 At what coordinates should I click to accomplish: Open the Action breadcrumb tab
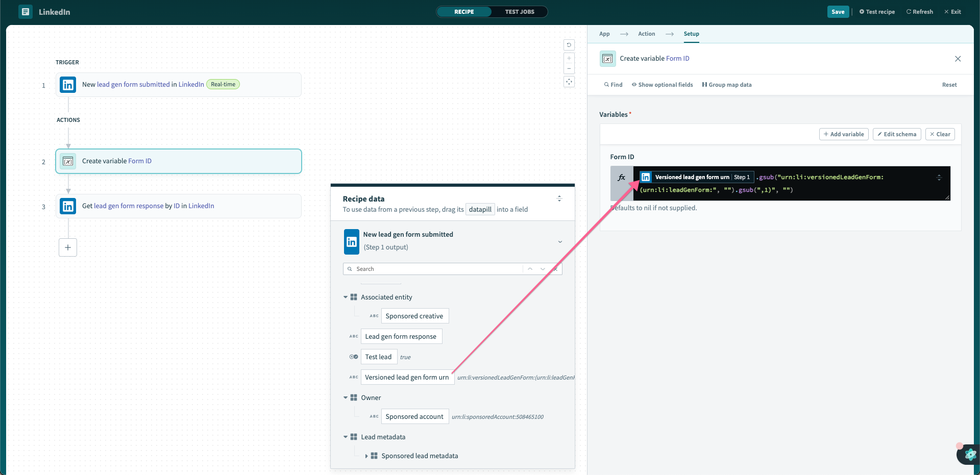coord(646,34)
